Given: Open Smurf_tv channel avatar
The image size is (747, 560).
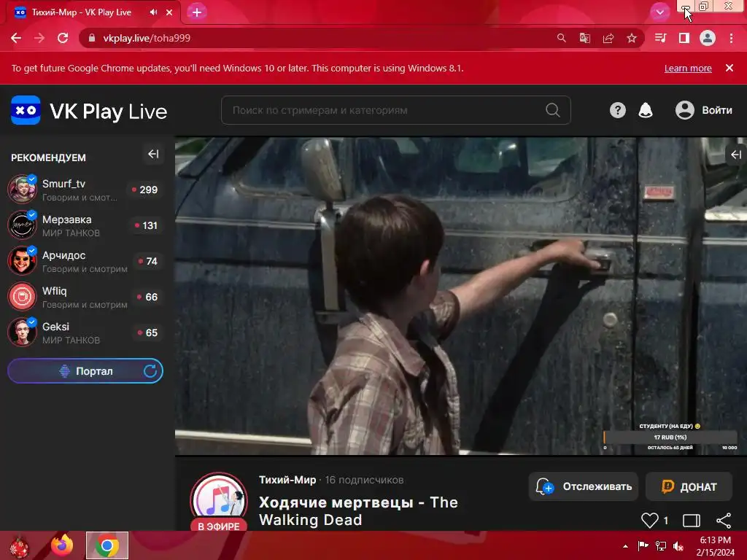Looking at the screenshot, I should pyautogui.click(x=23, y=189).
